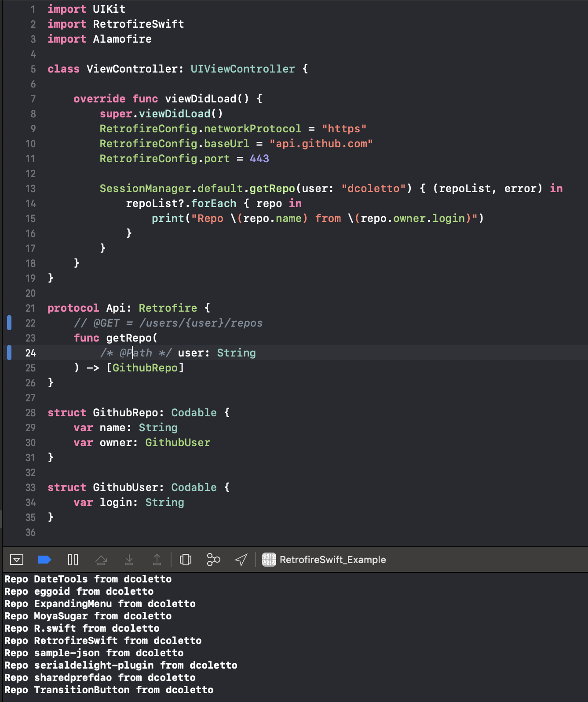This screenshot has width=588, height=702.
Task: Click console line 'Repo TransitionButton from dcoletto'
Action: pyautogui.click(x=109, y=690)
